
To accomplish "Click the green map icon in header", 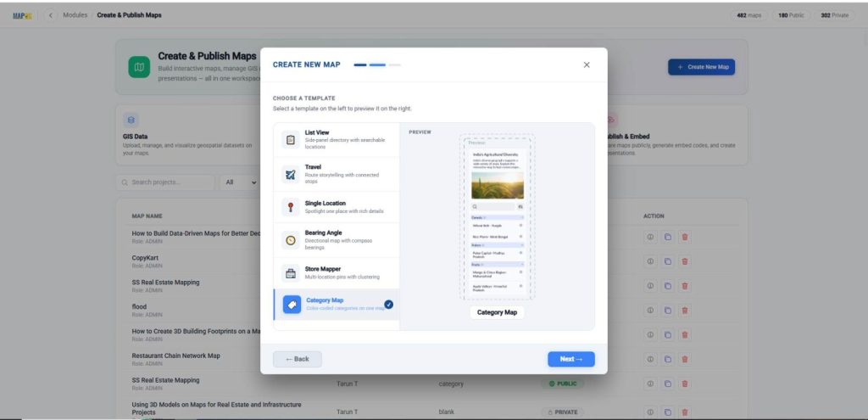I will point(139,67).
